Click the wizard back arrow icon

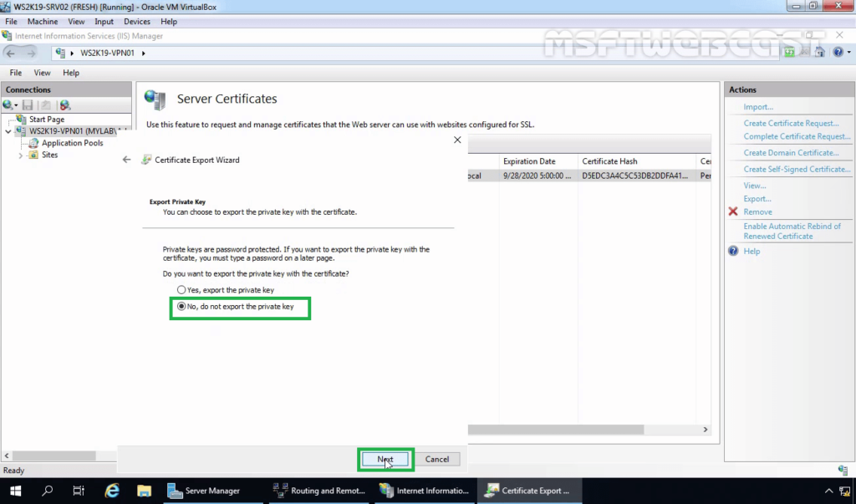click(127, 160)
